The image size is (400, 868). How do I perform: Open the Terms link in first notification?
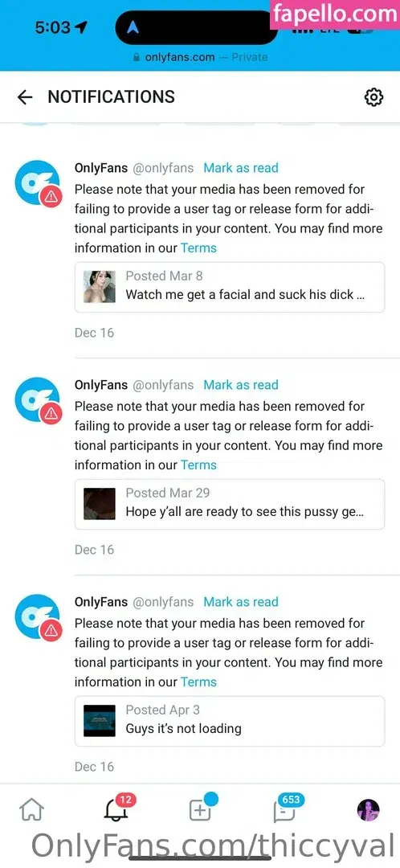pos(198,248)
